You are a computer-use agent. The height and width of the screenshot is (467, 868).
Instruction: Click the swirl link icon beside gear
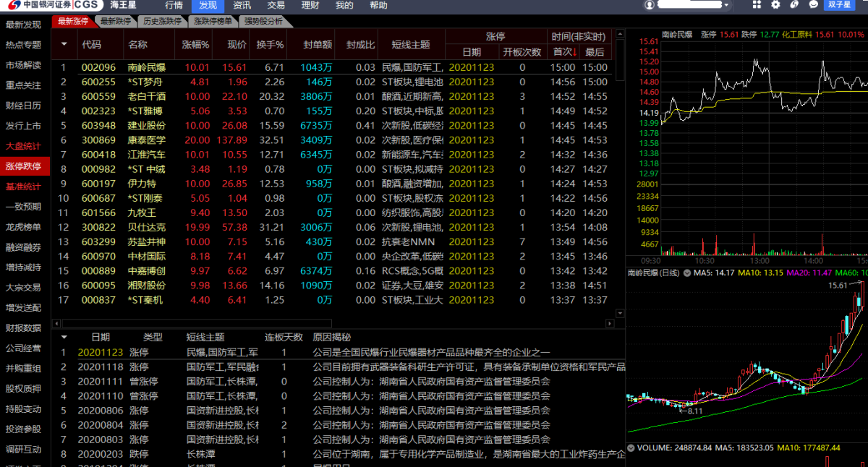click(x=794, y=4)
